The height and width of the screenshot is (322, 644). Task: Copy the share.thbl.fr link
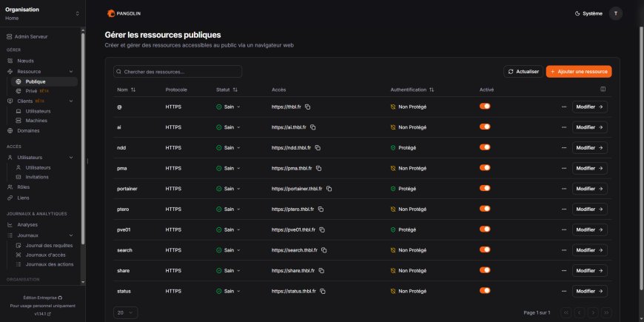(x=321, y=271)
